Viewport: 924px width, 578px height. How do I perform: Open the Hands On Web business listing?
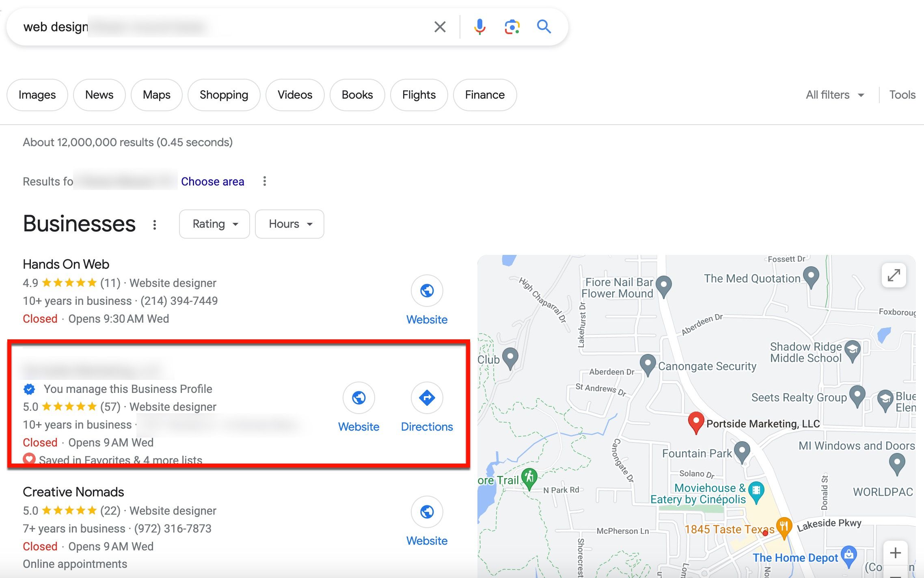click(x=66, y=264)
